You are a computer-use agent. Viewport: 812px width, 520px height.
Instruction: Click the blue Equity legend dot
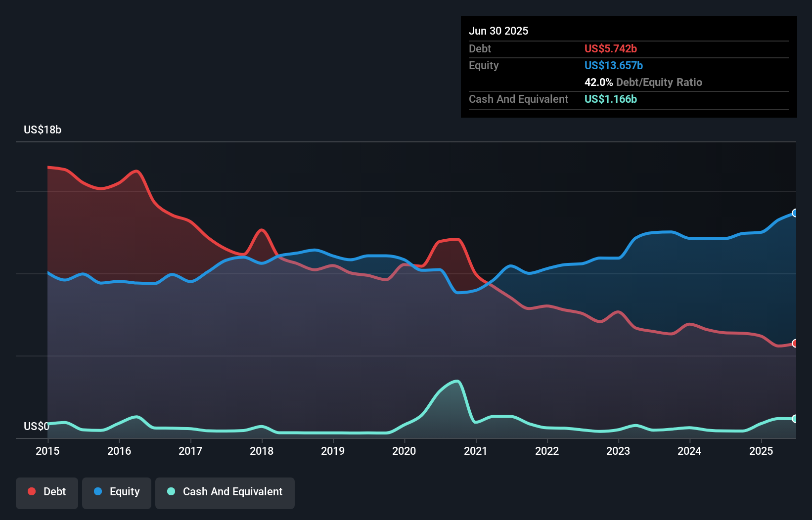tap(98, 492)
